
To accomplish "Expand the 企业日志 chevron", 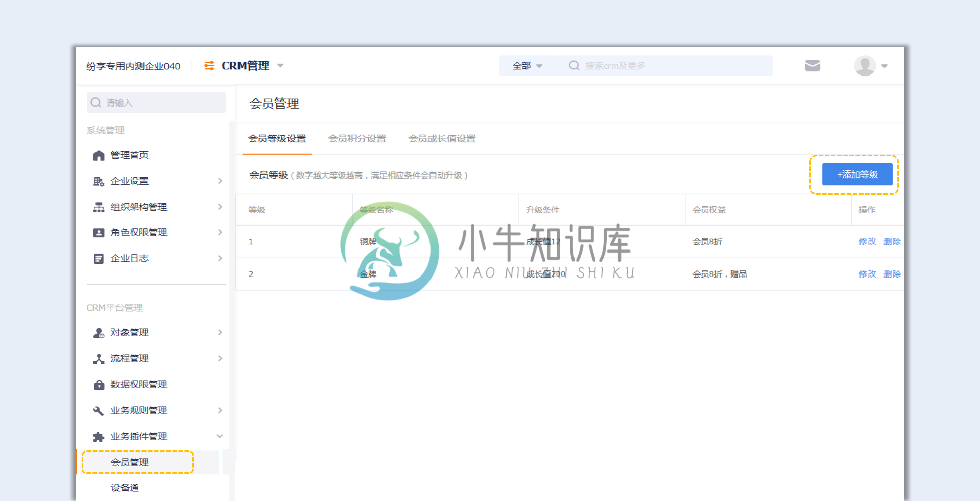I will click(220, 258).
